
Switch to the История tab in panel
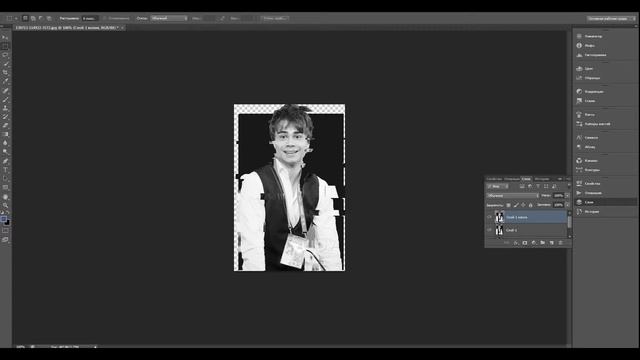click(x=542, y=179)
